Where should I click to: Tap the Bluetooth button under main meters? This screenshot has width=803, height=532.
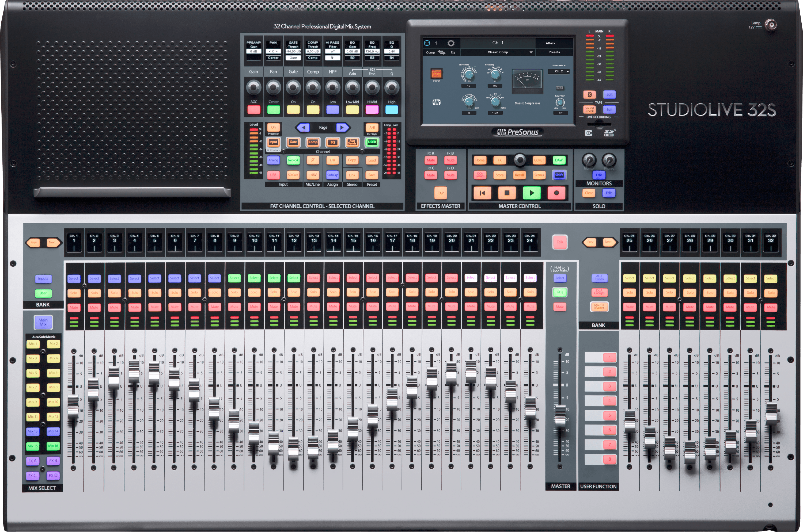pyautogui.click(x=589, y=95)
